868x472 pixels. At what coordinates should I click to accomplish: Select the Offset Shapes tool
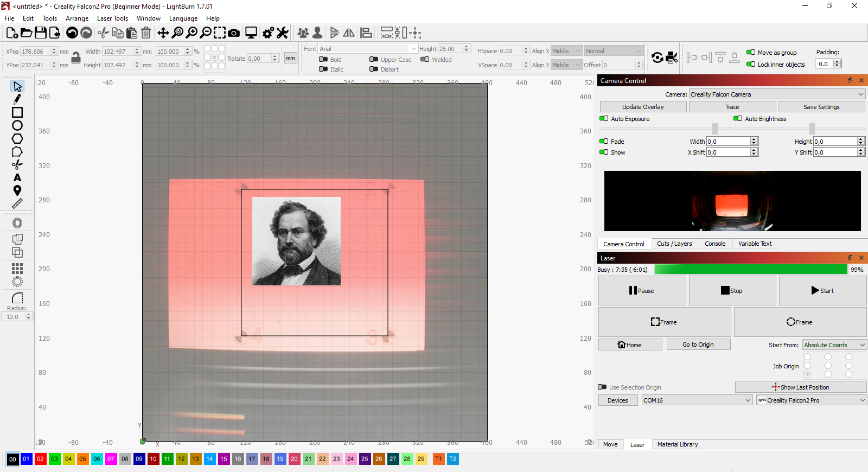coord(17,223)
